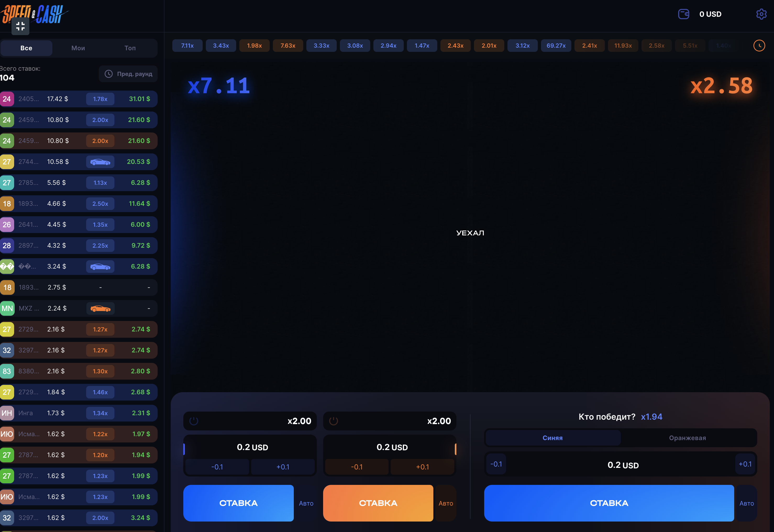
Task: Open round history clock icon
Action: 759,46
